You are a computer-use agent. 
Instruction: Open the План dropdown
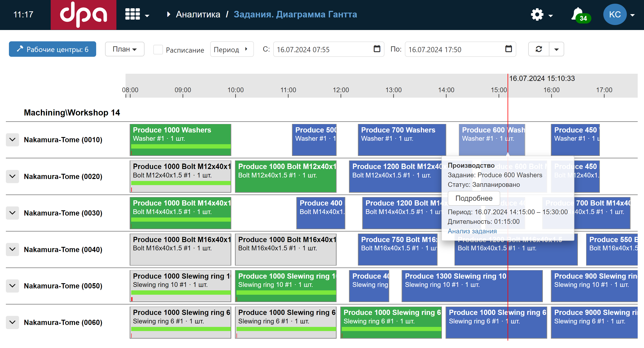point(124,49)
